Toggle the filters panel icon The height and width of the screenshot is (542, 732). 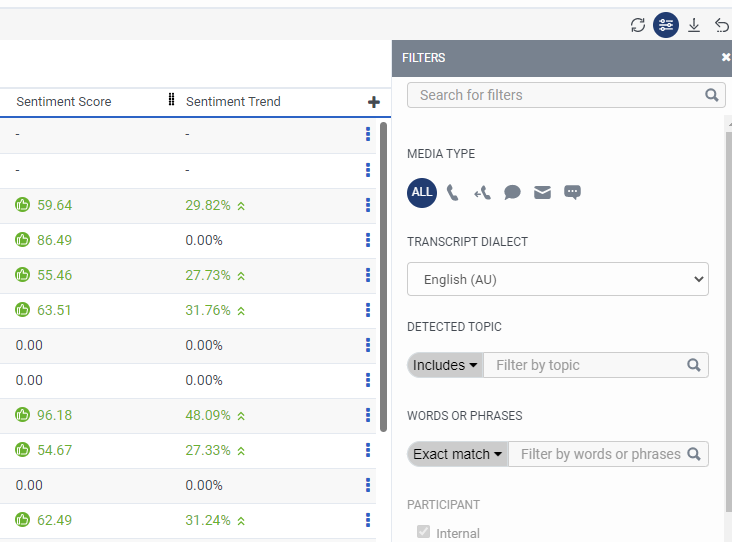666,25
